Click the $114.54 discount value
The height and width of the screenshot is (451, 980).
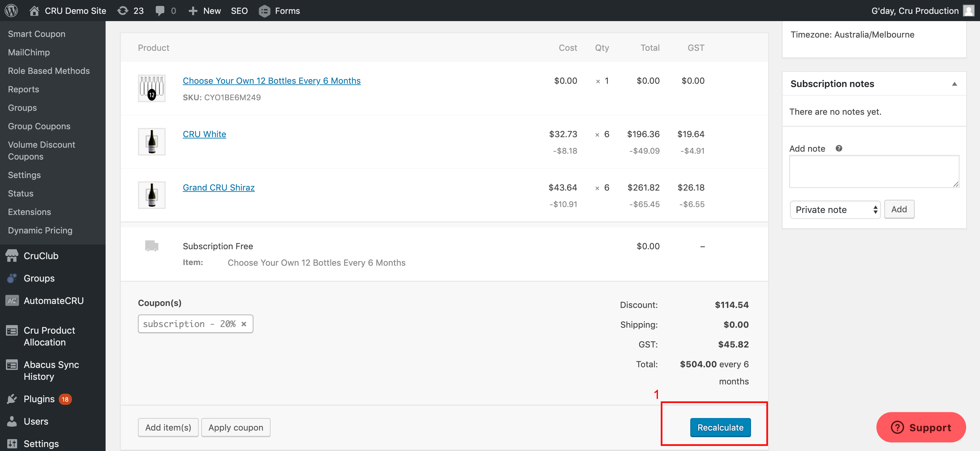732,305
